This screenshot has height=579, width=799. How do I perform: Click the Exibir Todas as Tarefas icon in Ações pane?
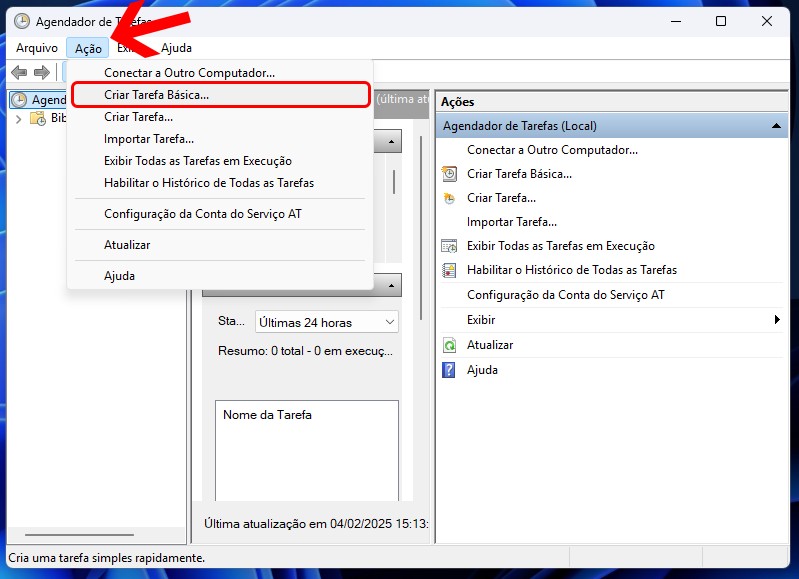pyautogui.click(x=449, y=246)
